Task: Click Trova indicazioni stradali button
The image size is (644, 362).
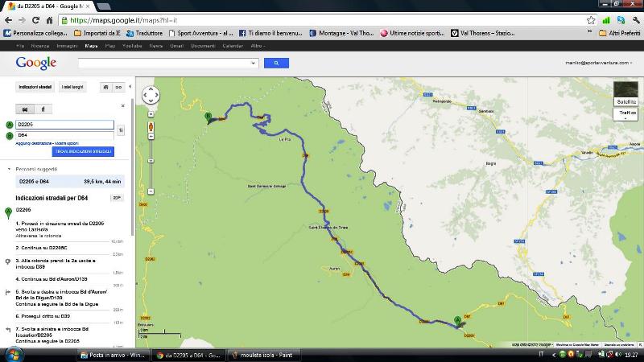Action: coord(83,151)
